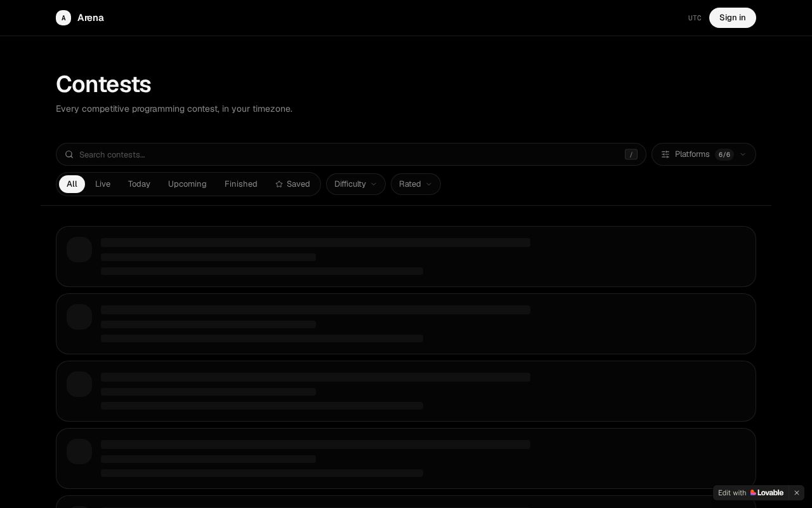This screenshot has height=508, width=812.
Task: Open Edit with Lovable badge
Action: point(750,493)
